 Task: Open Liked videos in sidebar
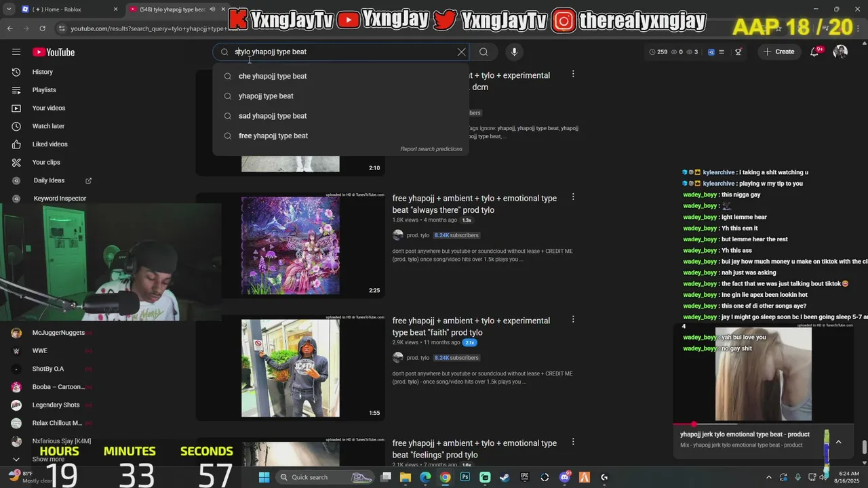50,144
